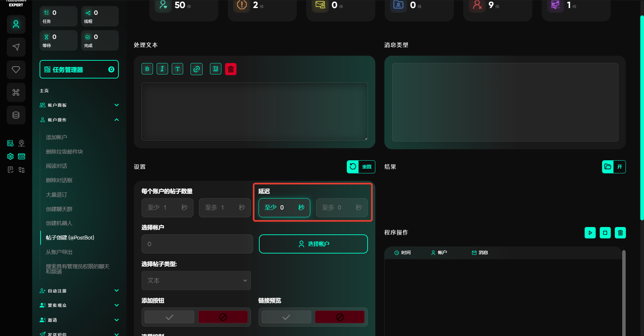Viewport: 644px width, 336px height.
Task: Open the 选择帖子类型 dropdown
Action: (x=196, y=280)
